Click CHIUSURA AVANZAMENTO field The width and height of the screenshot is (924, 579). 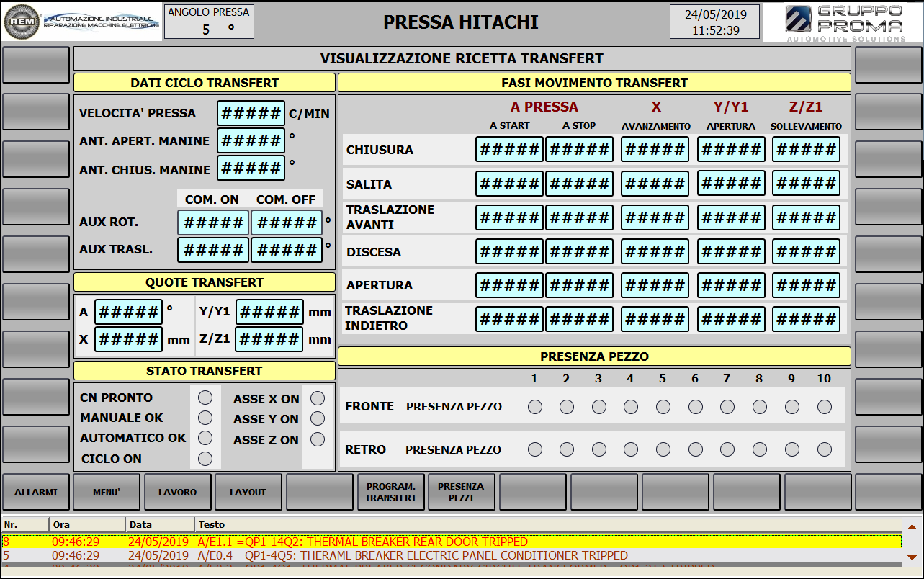click(655, 149)
